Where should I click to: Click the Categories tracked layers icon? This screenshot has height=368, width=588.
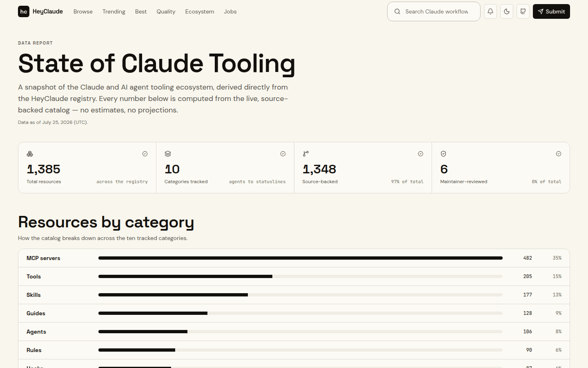[168, 154]
